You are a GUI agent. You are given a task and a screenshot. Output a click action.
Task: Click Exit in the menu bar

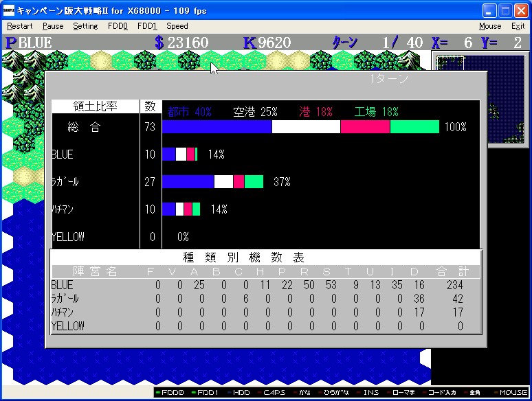[518, 26]
